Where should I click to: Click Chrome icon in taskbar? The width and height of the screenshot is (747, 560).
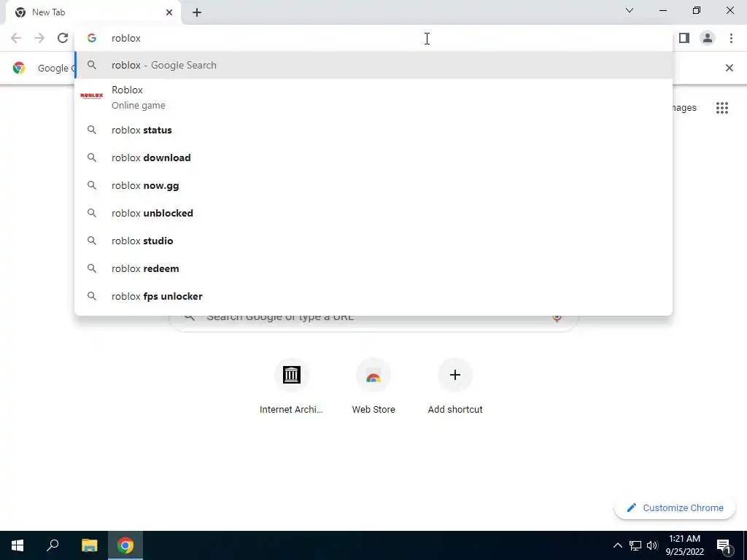pos(125,545)
